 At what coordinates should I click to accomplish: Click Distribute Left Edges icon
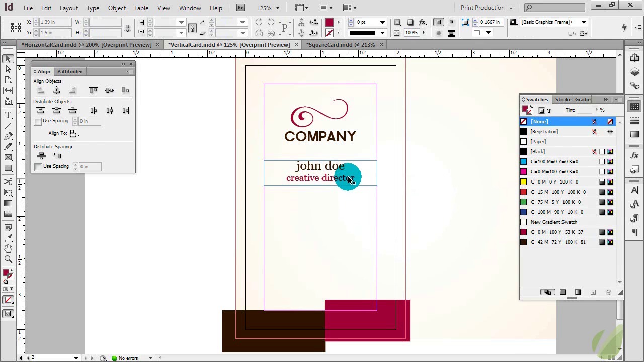pyautogui.click(x=93, y=111)
